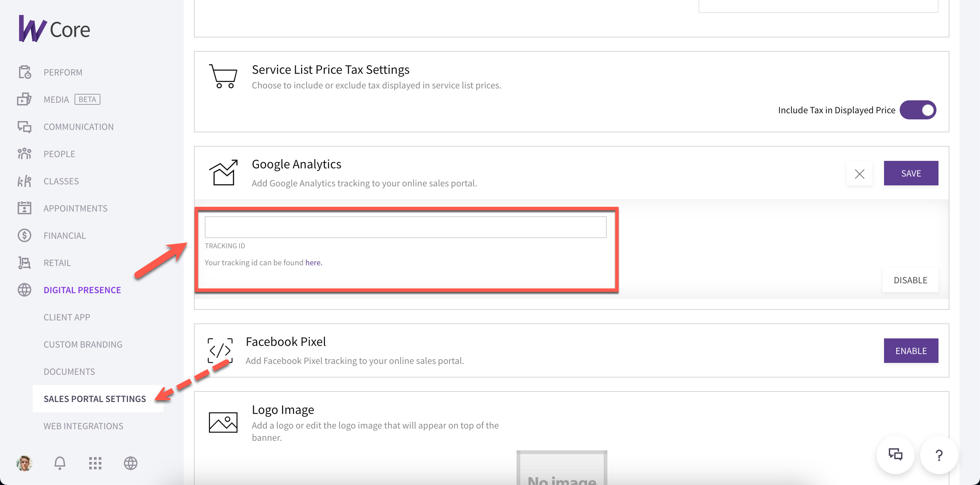
Task: Click the W Core logo
Action: coord(54,29)
